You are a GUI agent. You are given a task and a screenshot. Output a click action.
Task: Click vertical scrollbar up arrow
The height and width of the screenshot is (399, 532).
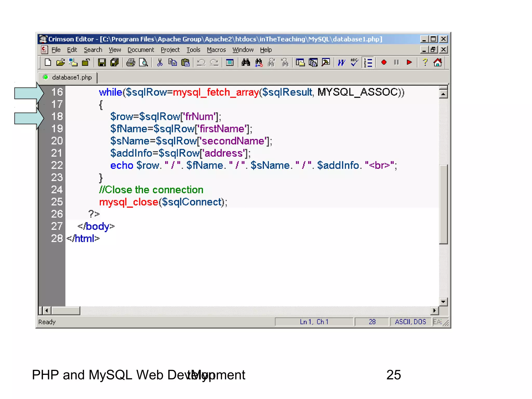pyautogui.click(x=443, y=94)
